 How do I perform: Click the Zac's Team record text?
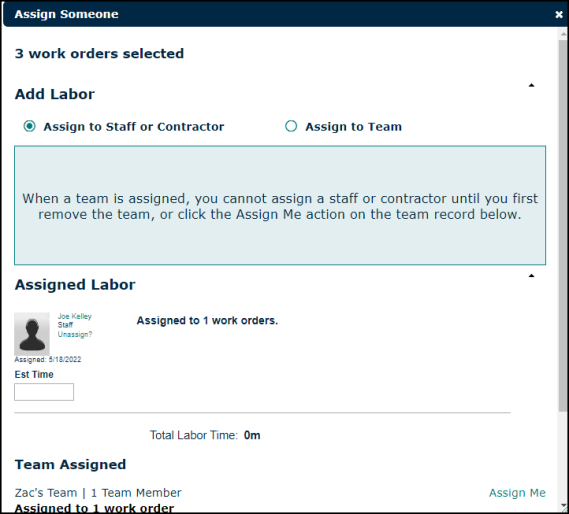point(98,493)
